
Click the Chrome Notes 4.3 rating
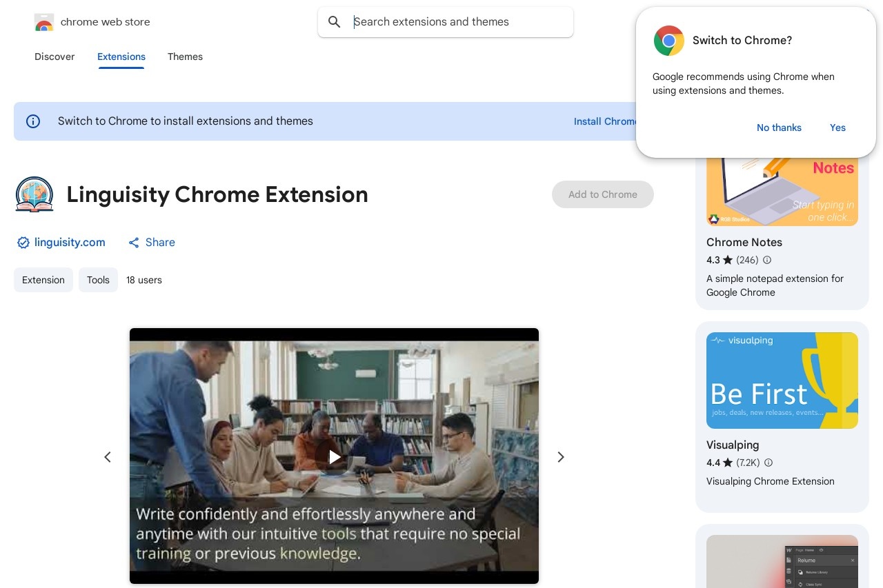click(720, 260)
